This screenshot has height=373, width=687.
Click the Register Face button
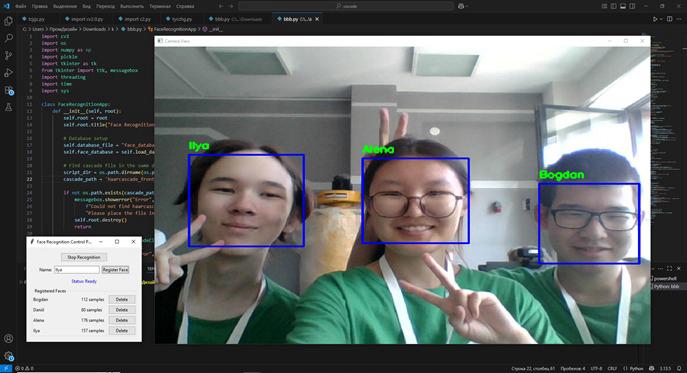[115, 270]
